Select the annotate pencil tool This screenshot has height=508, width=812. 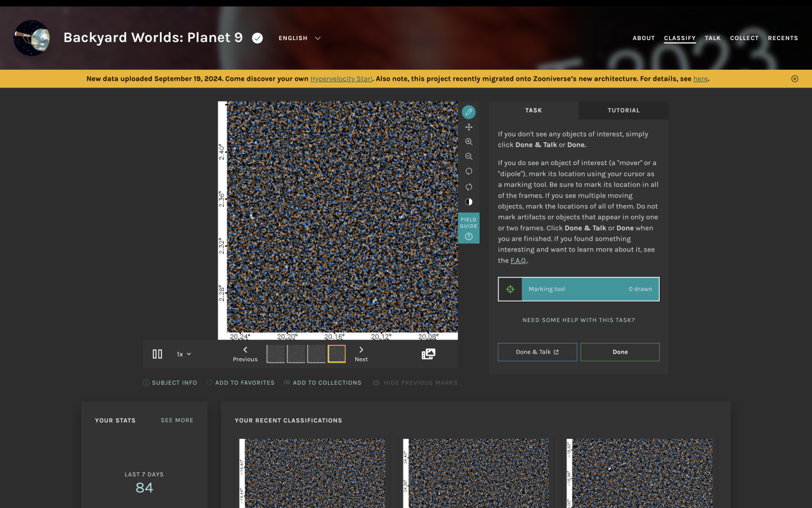(x=469, y=112)
